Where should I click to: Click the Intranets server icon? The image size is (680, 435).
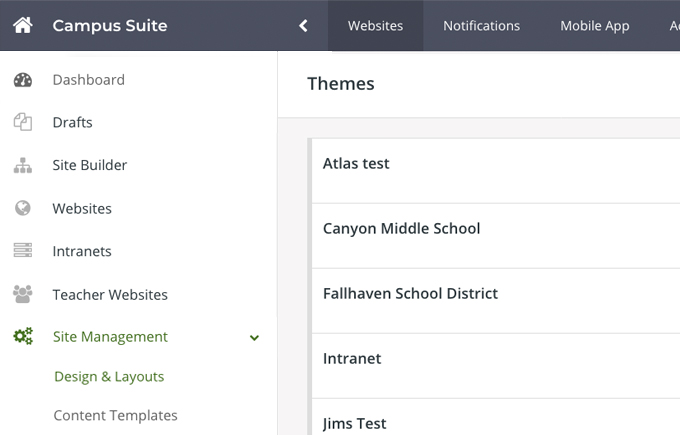pyautogui.click(x=23, y=251)
